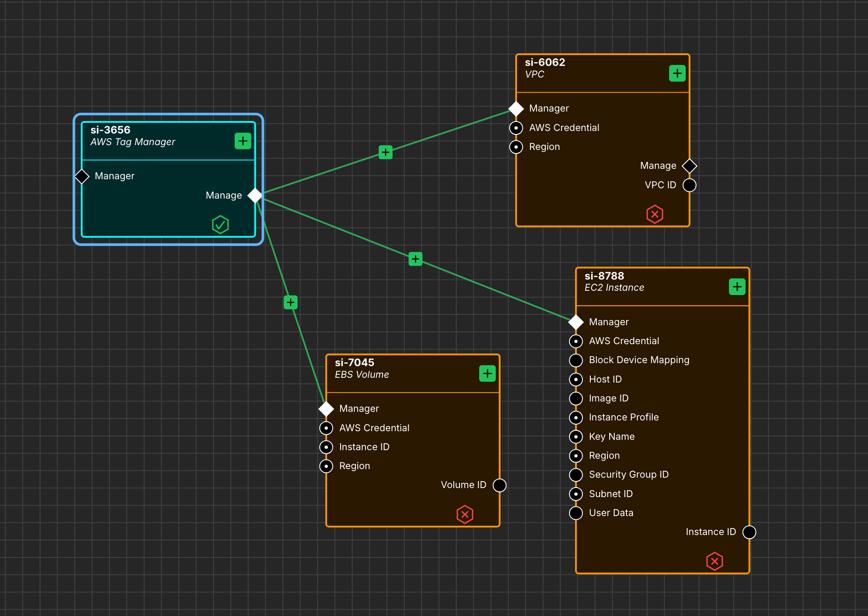868x616 pixels.
Task: Click the Region socket on the VPC node
Action: point(516,147)
